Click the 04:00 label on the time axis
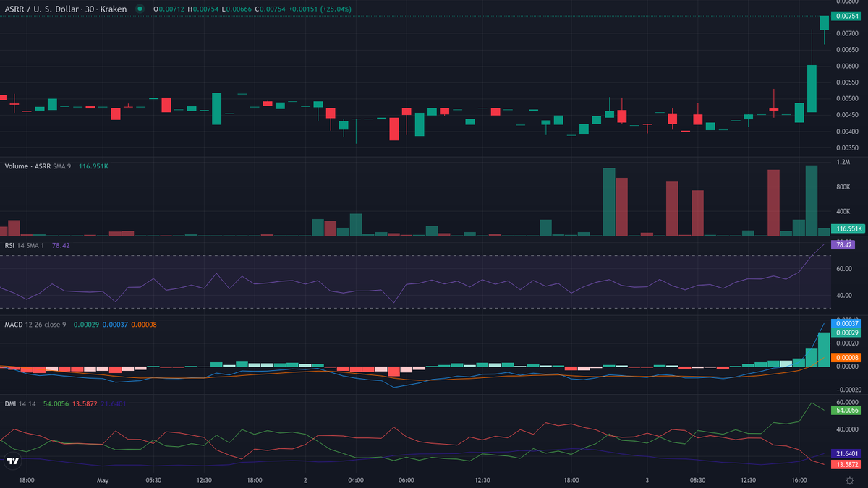 pos(356,480)
